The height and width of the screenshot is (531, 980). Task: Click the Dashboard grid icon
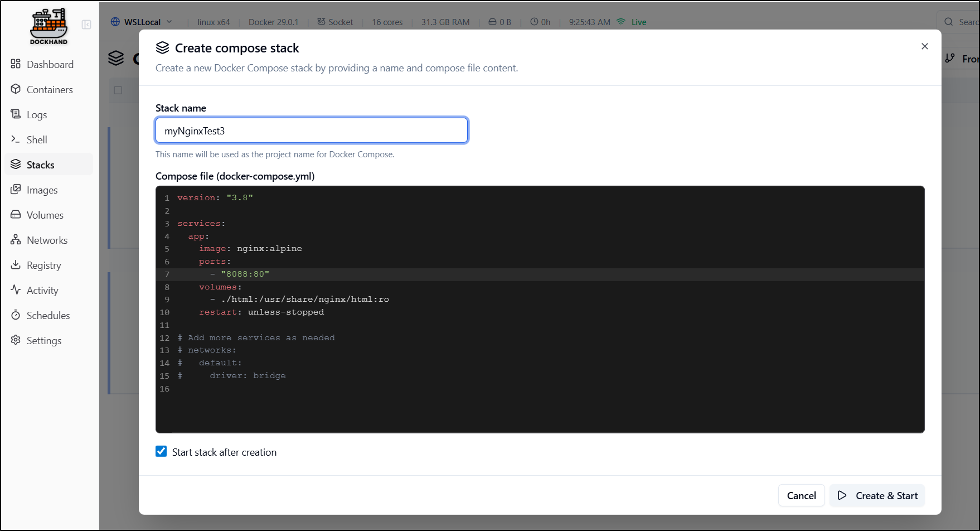(16, 64)
